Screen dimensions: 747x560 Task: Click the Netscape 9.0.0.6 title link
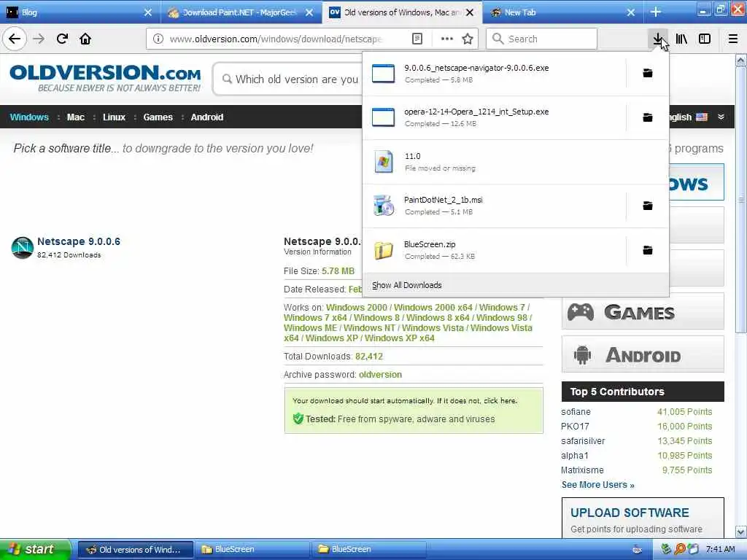(79, 241)
